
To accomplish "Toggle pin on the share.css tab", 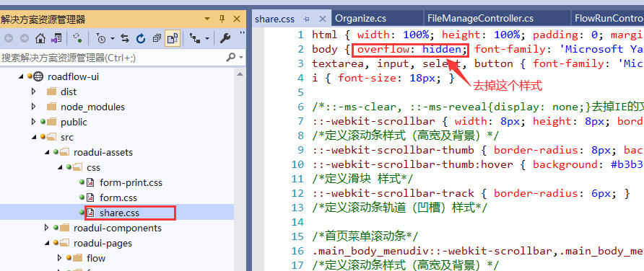I will tap(306, 19).
